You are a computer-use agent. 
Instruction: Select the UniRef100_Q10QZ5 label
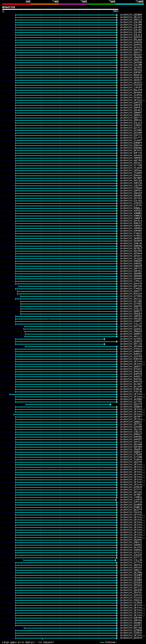(131, 67)
